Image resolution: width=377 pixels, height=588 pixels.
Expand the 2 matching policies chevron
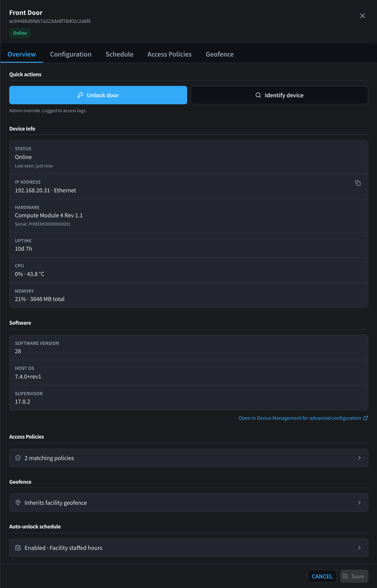359,458
